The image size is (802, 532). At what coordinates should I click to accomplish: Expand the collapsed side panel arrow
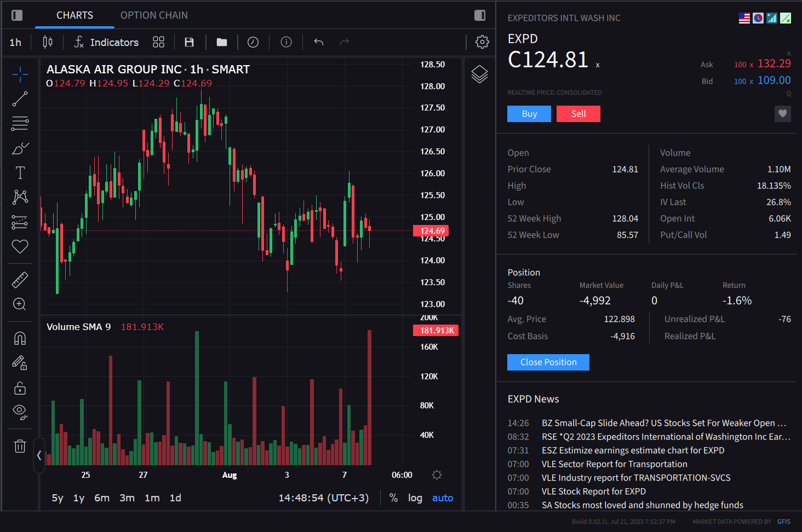(x=39, y=455)
